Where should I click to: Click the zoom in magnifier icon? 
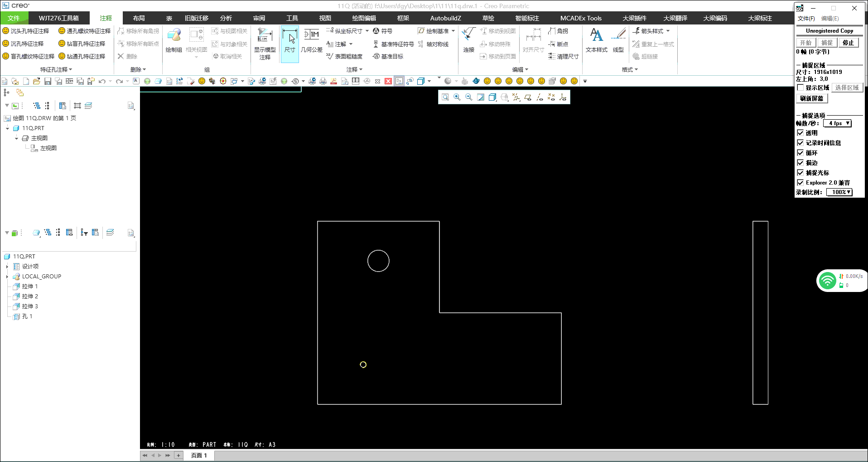click(457, 97)
